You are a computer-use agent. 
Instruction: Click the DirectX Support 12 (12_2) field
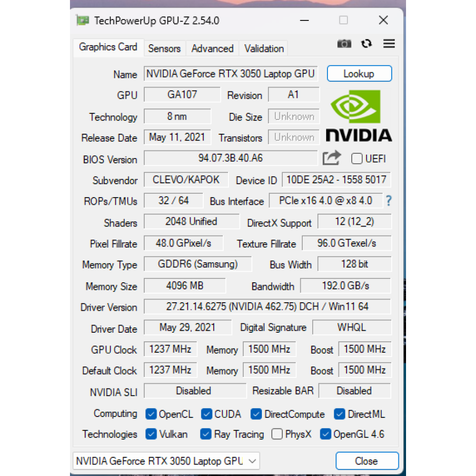355,222
